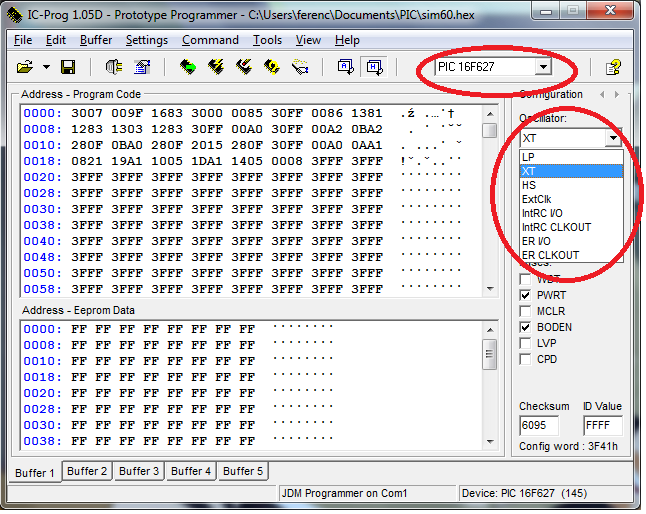This screenshot has height=514, width=646.
Task: Click program code address 0018
Action: 42,161
